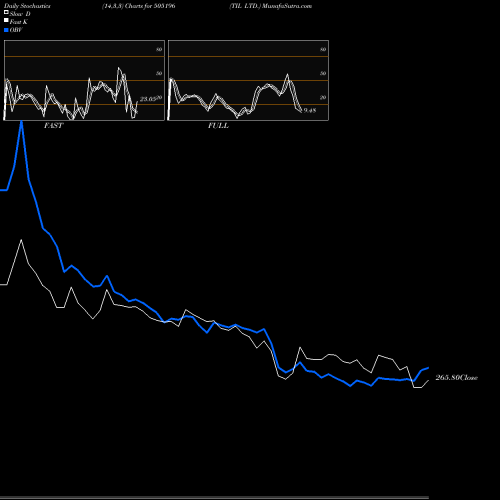Image resolution: width=500 pixels, height=500 pixels.
Task: Click the 9.48 value in FULL chart
Action: (x=310, y=110)
